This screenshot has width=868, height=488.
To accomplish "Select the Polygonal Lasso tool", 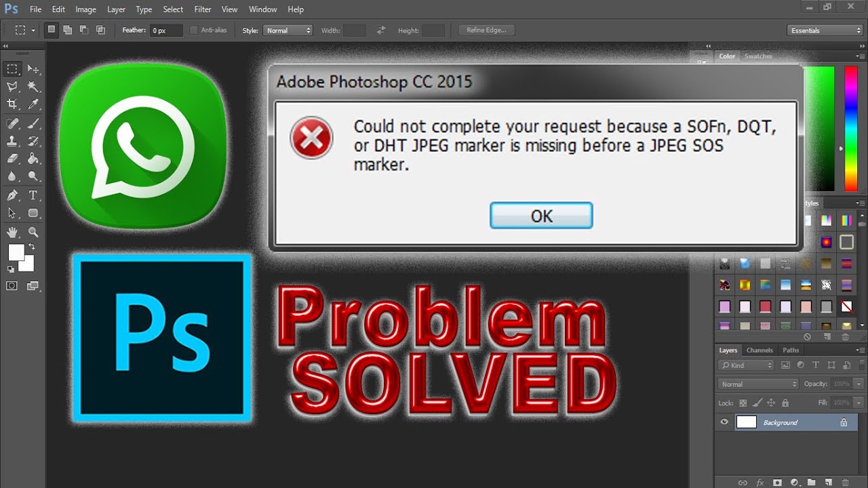I will (x=12, y=87).
